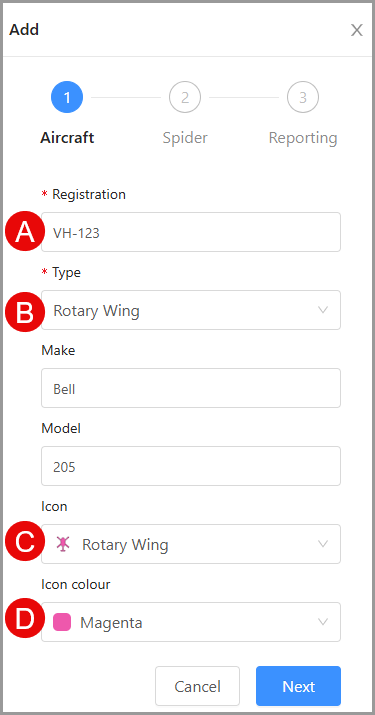The width and height of the screenshot is (375, 715).
Task: Switch to the Spider step label
Action: coord(185,138)
